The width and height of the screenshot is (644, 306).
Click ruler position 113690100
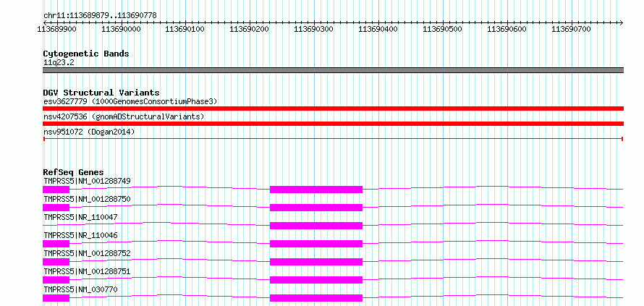click(185, 29)
